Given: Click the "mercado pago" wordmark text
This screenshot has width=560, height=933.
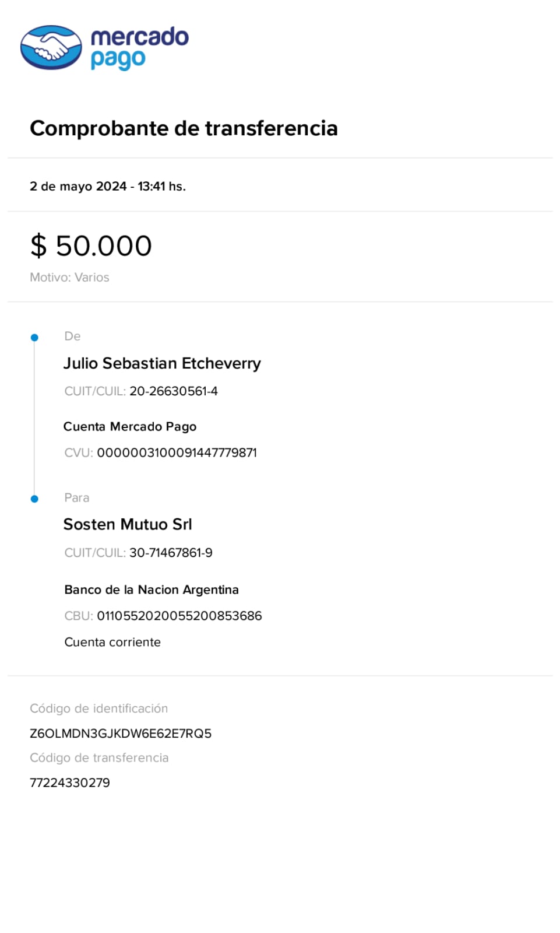Looking at the screenshot, I should pyautogui.click(x=139, y=48).
